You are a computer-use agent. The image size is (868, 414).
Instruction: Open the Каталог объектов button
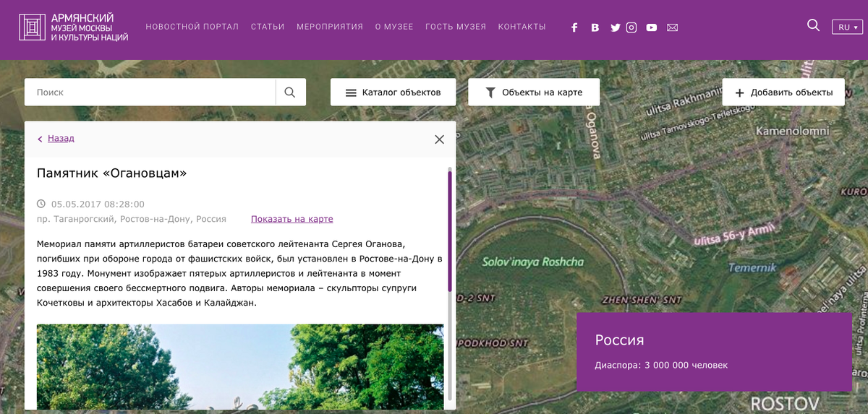click(393, 92)
